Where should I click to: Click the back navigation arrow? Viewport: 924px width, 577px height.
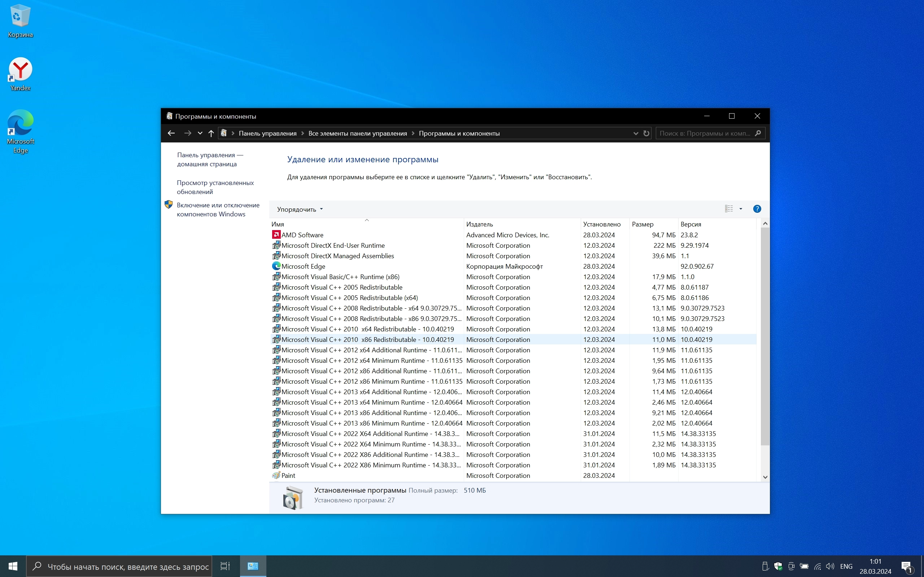click(171, 133)
